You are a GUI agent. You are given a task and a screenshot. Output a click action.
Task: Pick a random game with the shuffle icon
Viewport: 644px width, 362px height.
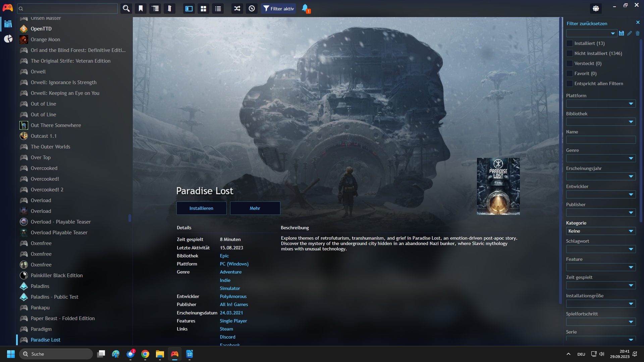pos(237,8)
